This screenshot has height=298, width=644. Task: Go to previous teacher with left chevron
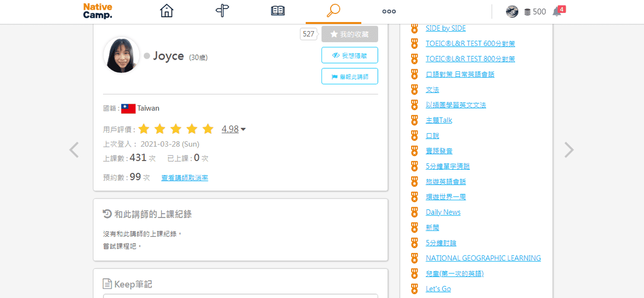[74, 150]
